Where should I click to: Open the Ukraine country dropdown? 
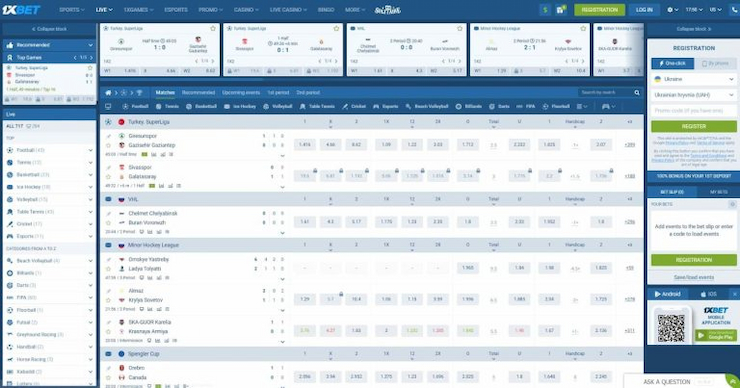point(694,79)
